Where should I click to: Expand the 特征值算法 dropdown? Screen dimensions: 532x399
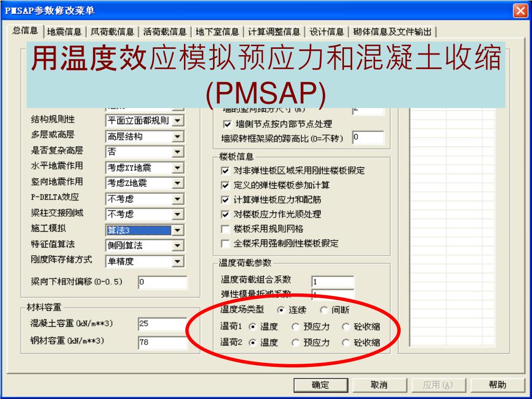click(x=178, y=245)
